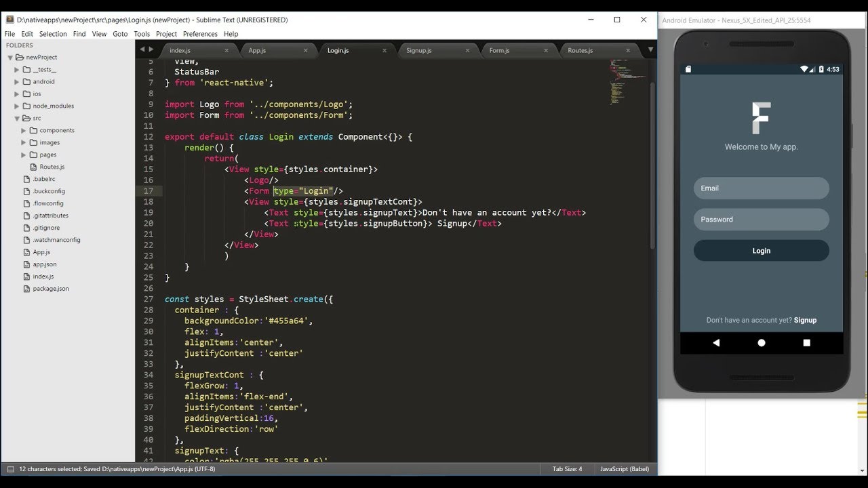Select app.json in the sidebar
Viewport: 868px width, 488px height.
[45, 264]
